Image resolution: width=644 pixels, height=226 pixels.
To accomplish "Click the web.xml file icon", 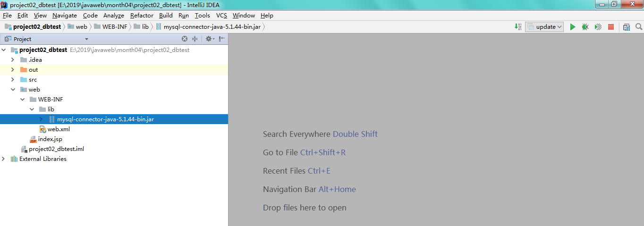I will [x=42, y=129].
